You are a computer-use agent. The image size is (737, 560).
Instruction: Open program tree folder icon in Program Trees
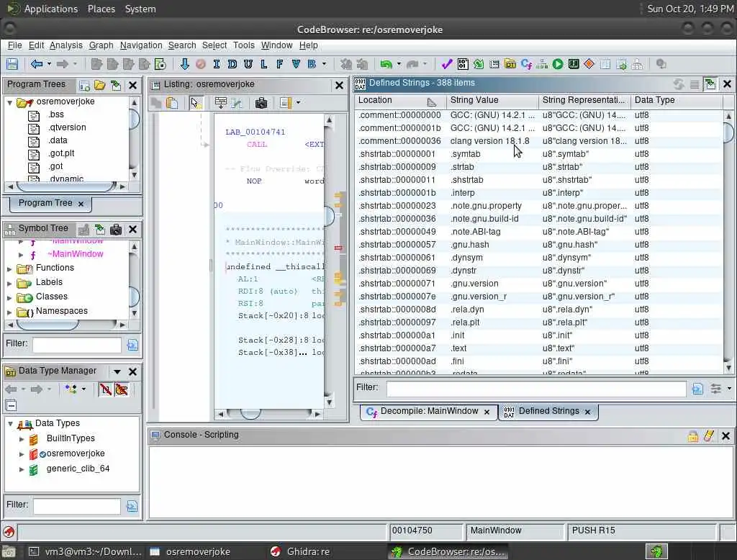pyautogui.click(x=99, y=85)
